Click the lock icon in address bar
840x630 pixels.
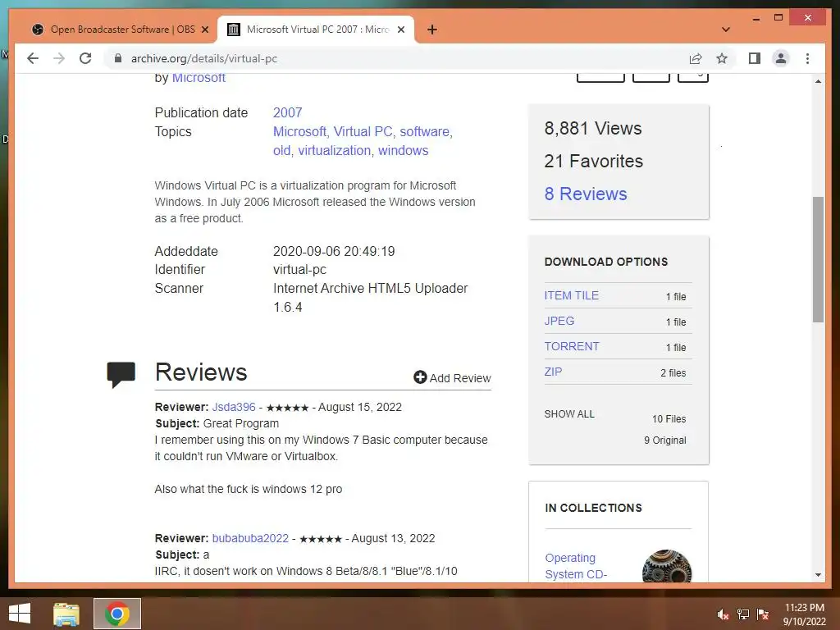(118, 58)
